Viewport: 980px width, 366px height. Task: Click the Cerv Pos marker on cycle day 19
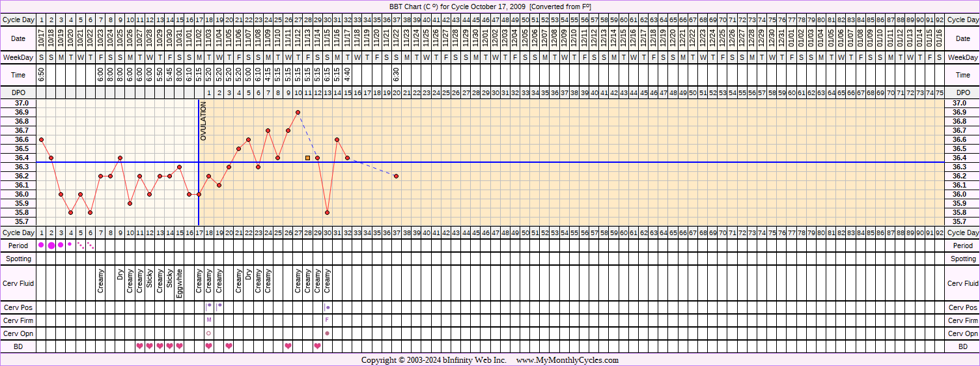tap(219, 305)
